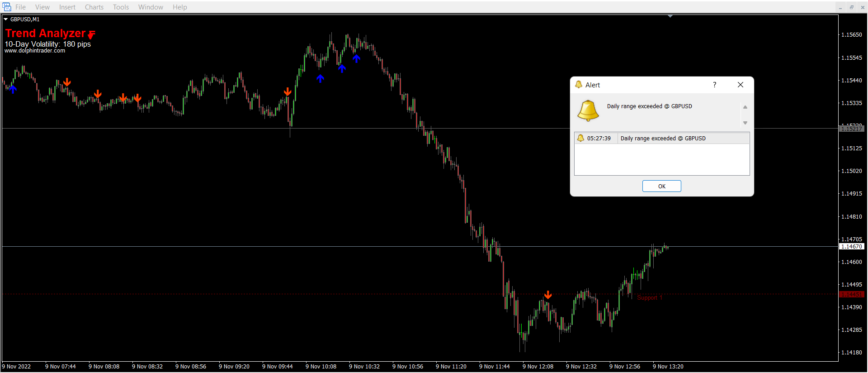Click the www.dolphintrader.com link text

point(35,51)
